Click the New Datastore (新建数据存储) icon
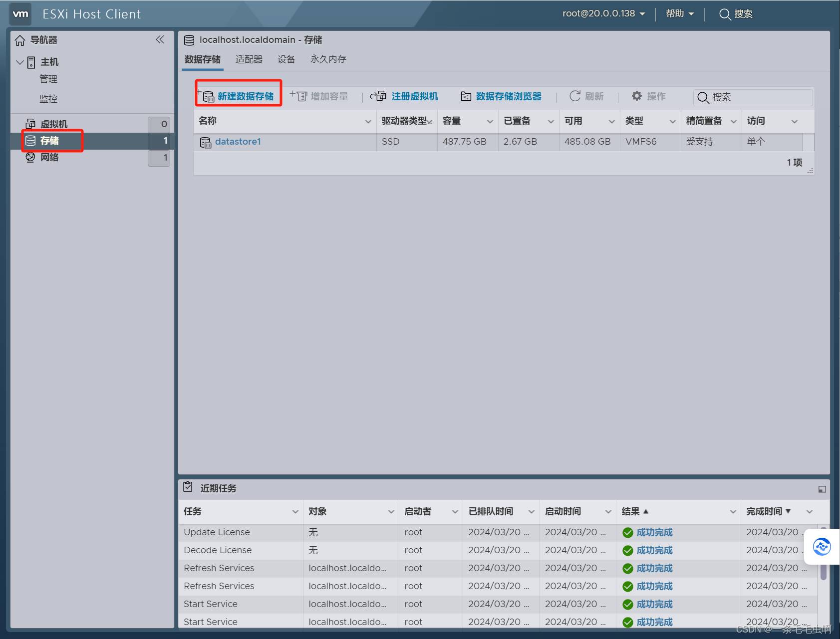The height and width of the screenshot is (639, 840). [207, 96]
